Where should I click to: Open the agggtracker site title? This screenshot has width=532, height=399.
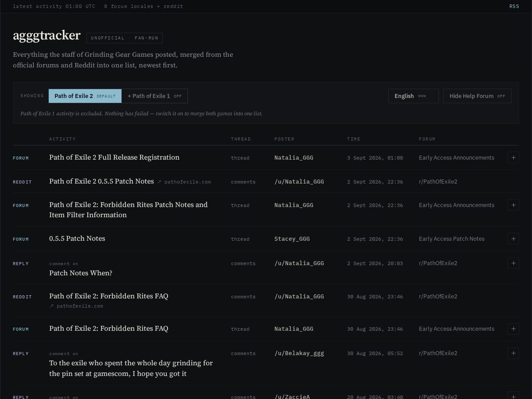(x=47, y=35)
